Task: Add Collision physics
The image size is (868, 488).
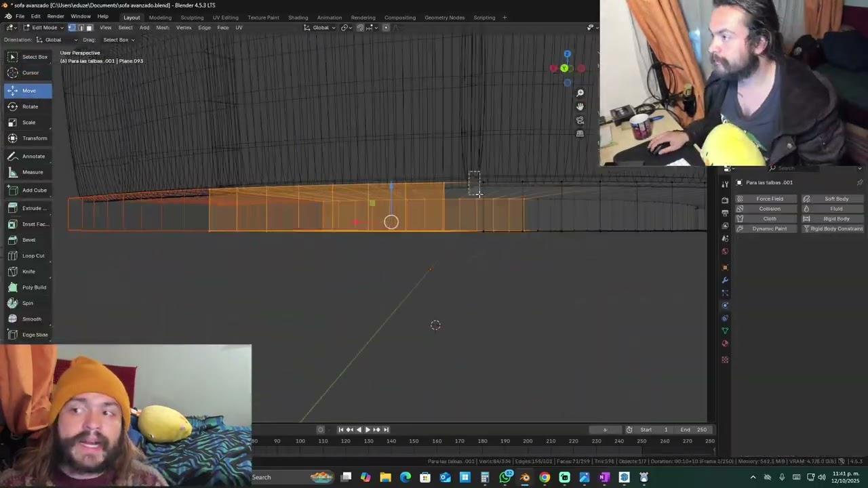Action: 766,209
